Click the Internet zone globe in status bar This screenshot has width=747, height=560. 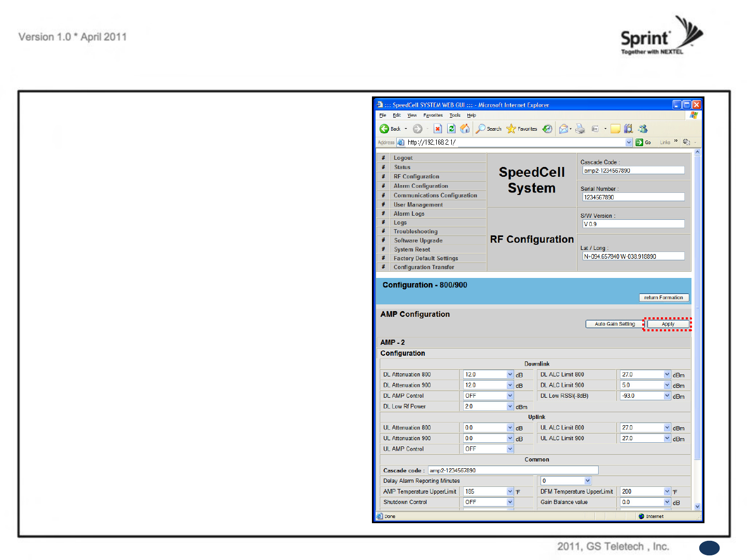tap(641, 516)
